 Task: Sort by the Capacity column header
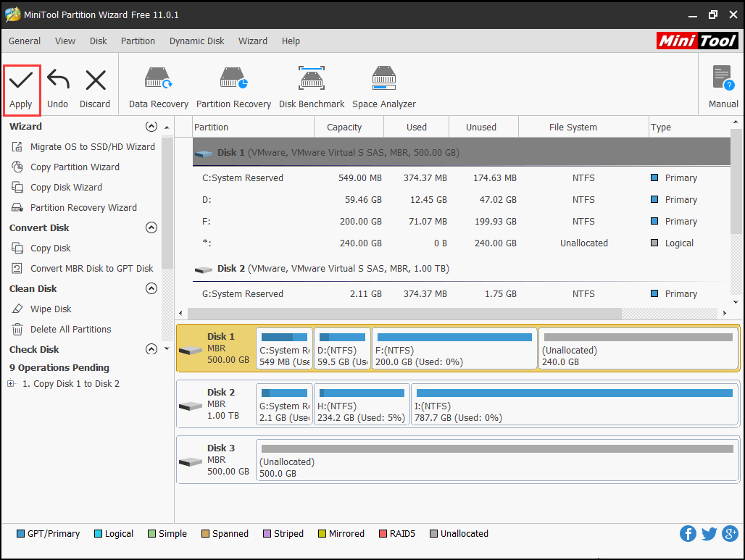pos(344,128)
